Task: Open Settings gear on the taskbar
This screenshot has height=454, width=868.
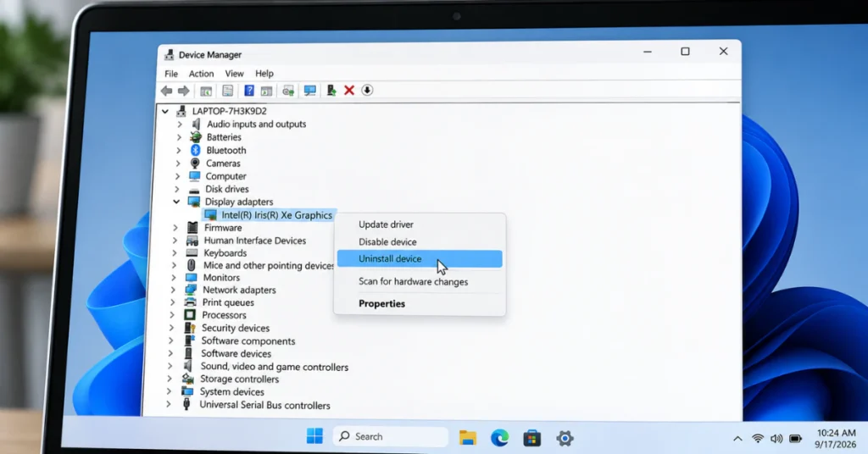Action: 565,439
